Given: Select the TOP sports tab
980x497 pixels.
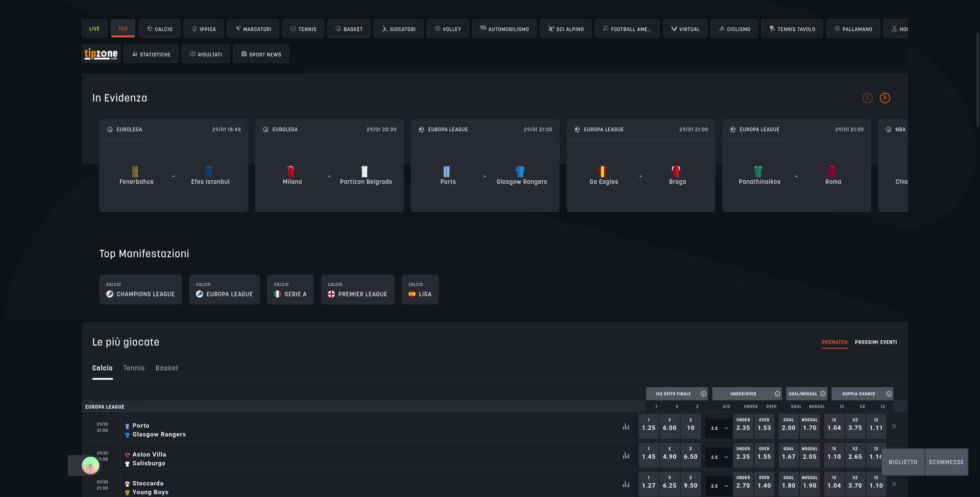Looking at the screenshot, I should tap(123, 29).
